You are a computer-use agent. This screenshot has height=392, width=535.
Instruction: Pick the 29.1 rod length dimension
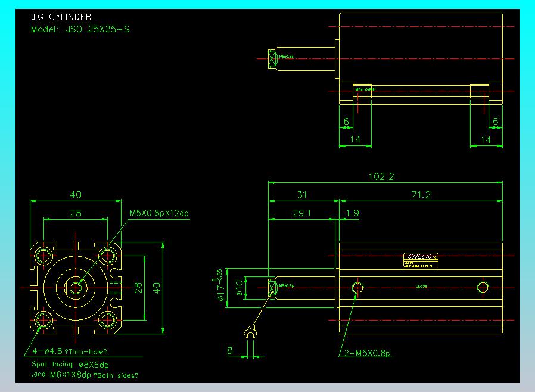tap(301, 213)
